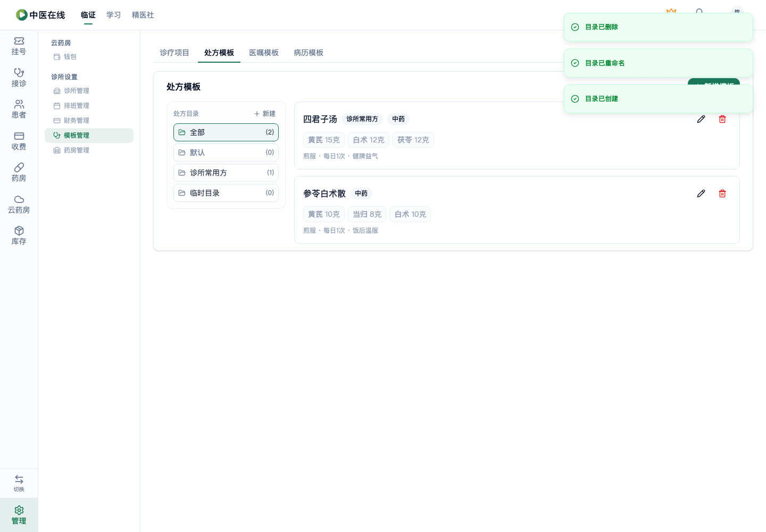Click the folder icon beside 诊所常用方

[x=182, y=173]
